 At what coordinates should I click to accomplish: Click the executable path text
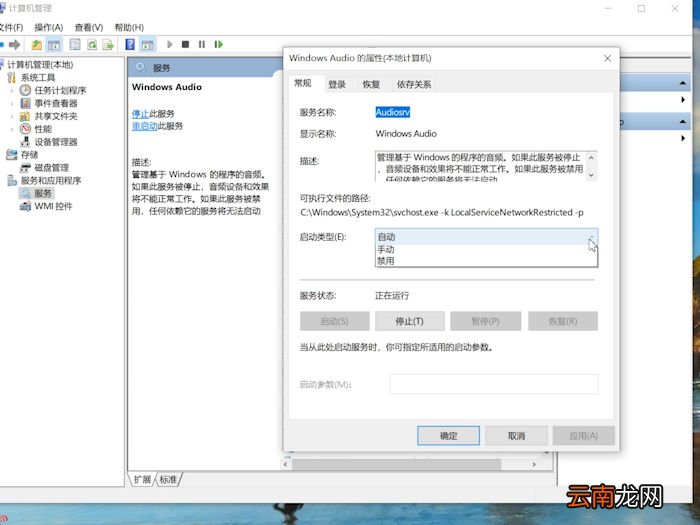coord(442,212)
